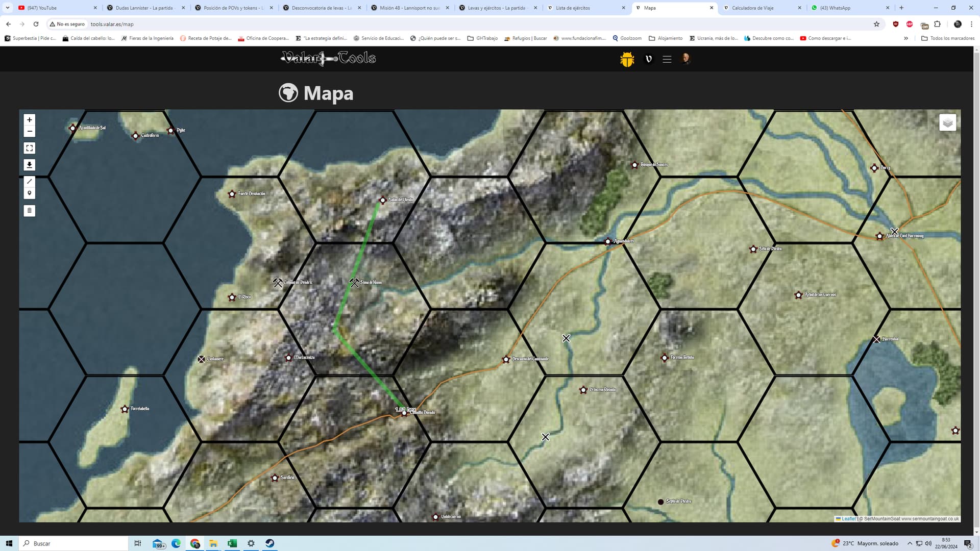The width and height of the screenshot is (980, 551).
Task: Click the Darry castle marker
Action: click(x=874, y=168)
